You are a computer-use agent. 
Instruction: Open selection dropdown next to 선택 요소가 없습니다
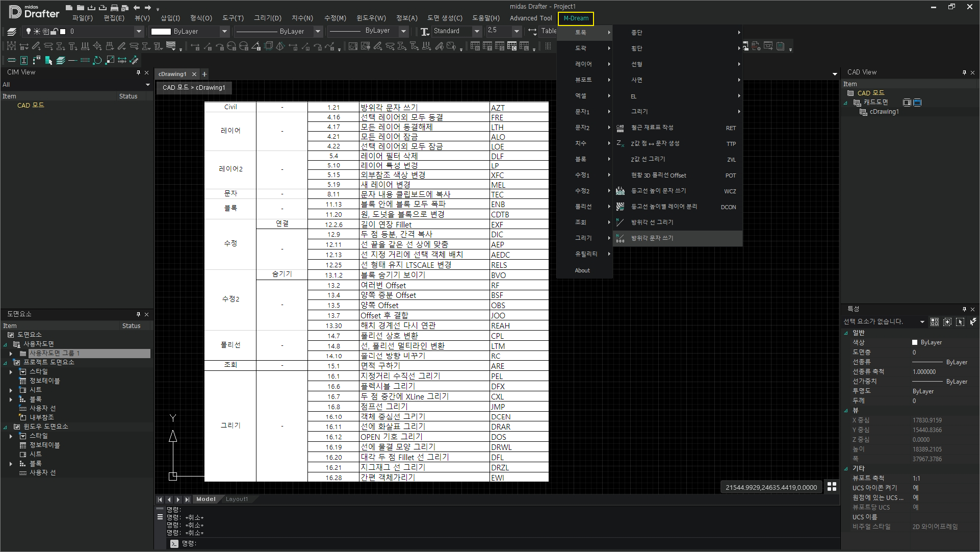pyautogui.click(x=922, y=322)
